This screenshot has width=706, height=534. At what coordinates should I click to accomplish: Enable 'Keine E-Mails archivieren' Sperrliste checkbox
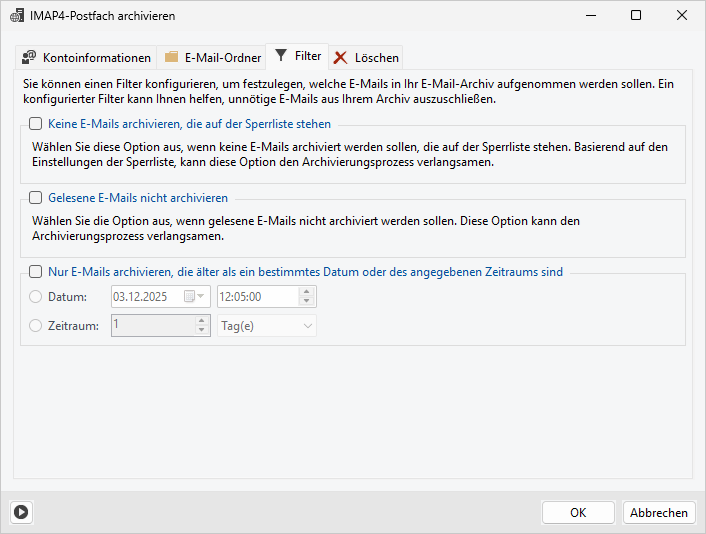click(x=36, y=124)
